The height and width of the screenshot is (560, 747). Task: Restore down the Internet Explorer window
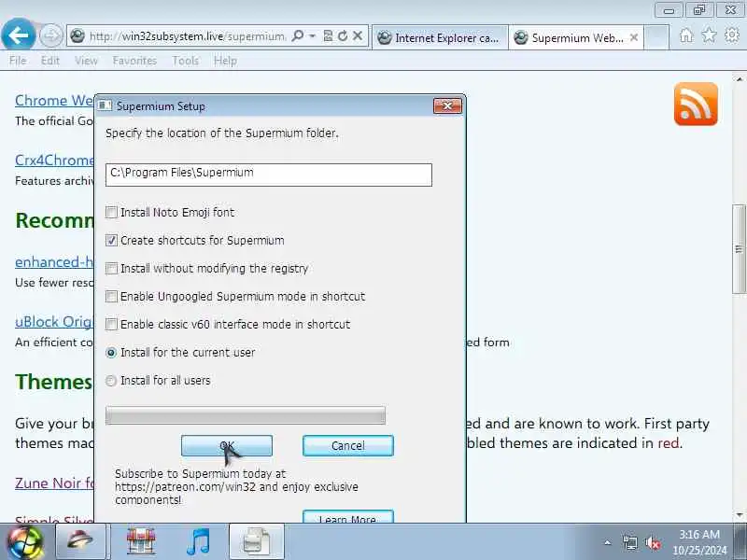point(699,10)
